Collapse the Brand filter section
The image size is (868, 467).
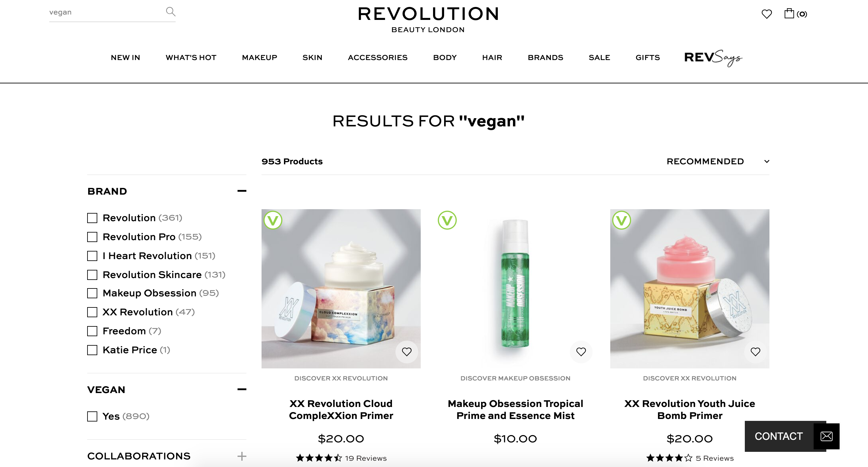pyautogui.click(x=242, y=191)
